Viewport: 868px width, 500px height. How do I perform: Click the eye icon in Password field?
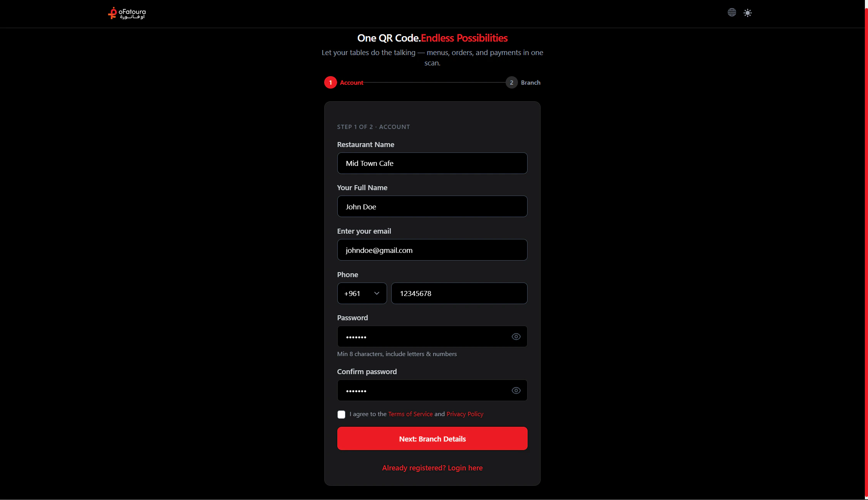pos(516,336)
